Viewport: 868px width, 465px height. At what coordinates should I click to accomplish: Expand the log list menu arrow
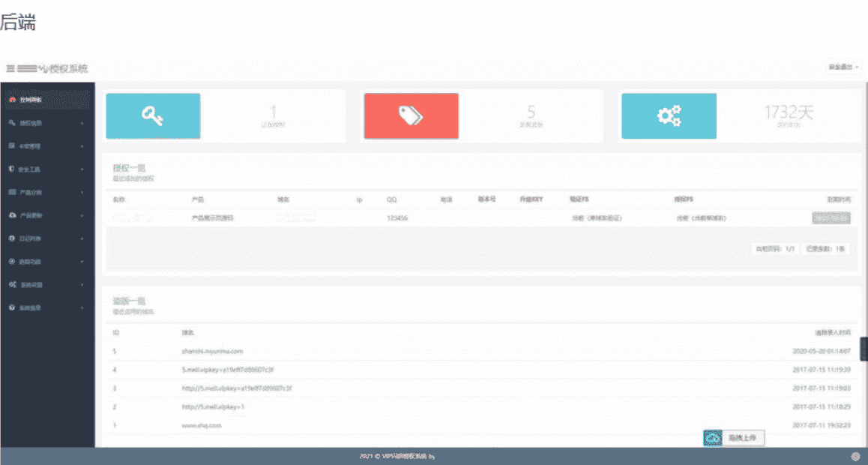(x=82, y=238)
